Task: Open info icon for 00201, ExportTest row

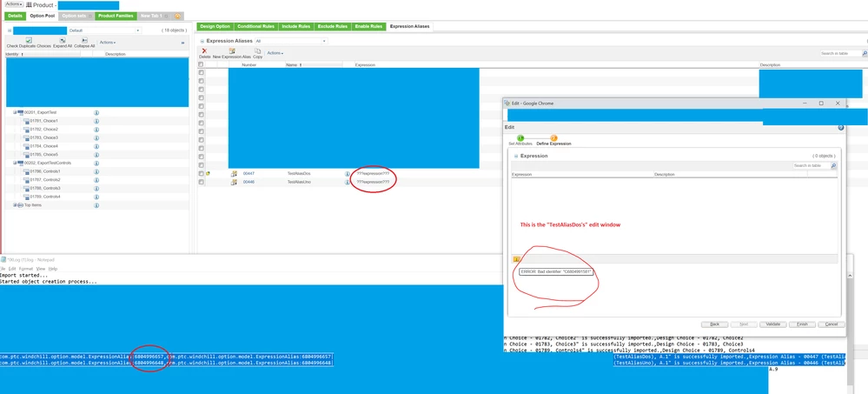Action: [96, 112]
